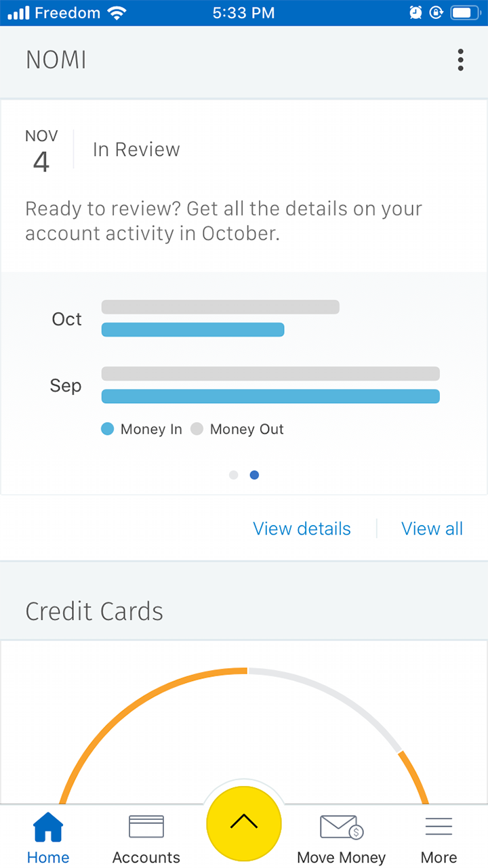488x868 pixels.
Task: Tap the October Money In blue bar
Action: click(192, 330)
